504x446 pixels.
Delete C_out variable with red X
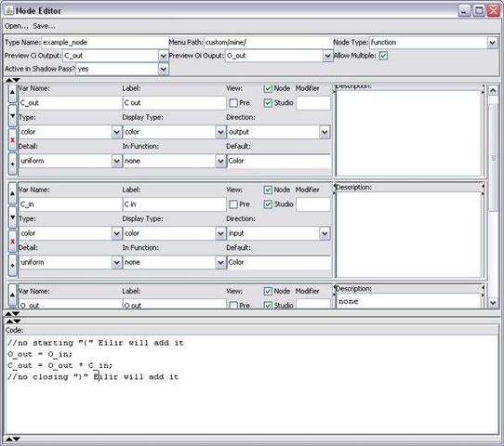12,140
